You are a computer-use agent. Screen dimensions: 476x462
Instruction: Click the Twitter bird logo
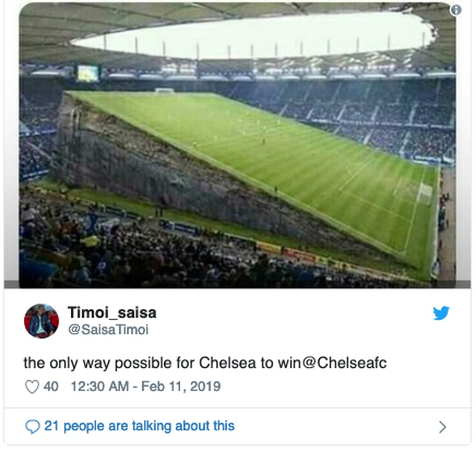point(441,313)
